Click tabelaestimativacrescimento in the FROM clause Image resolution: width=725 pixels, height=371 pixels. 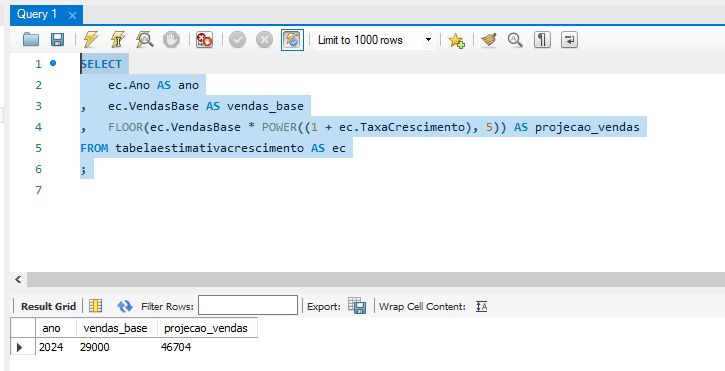tap(209, 148)
